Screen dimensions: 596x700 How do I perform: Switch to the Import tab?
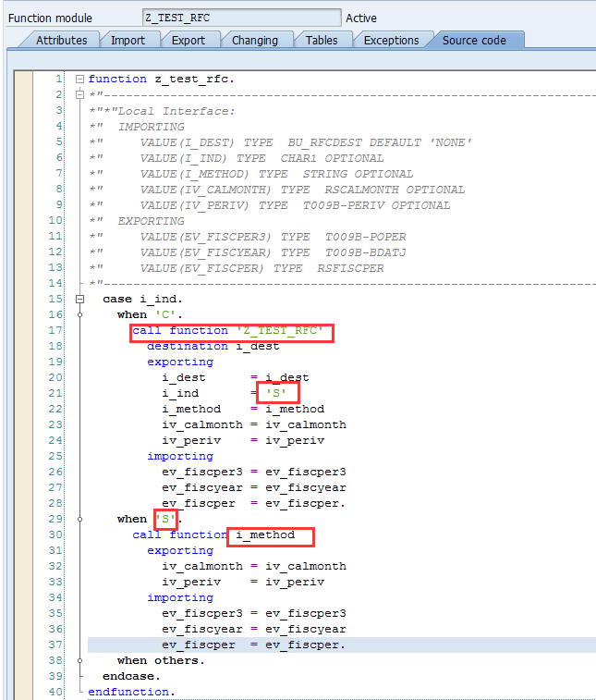click(x=128, y=40)
